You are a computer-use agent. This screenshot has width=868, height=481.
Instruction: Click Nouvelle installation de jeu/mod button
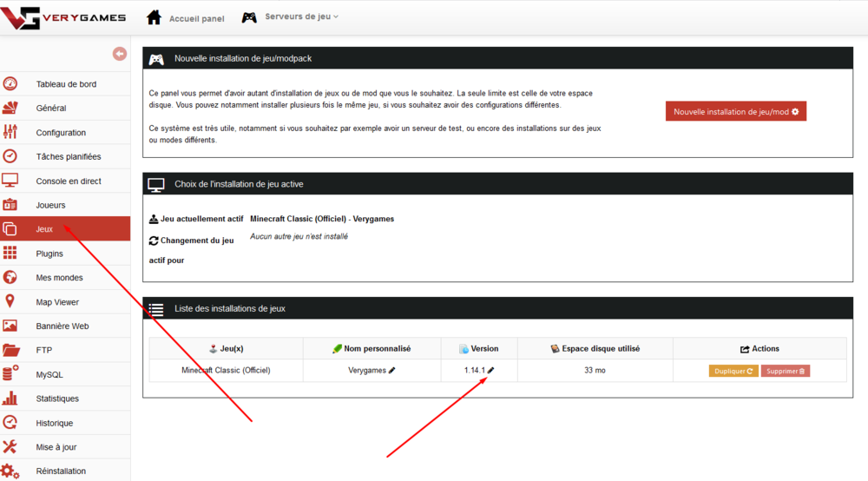[x=735, y=111]
